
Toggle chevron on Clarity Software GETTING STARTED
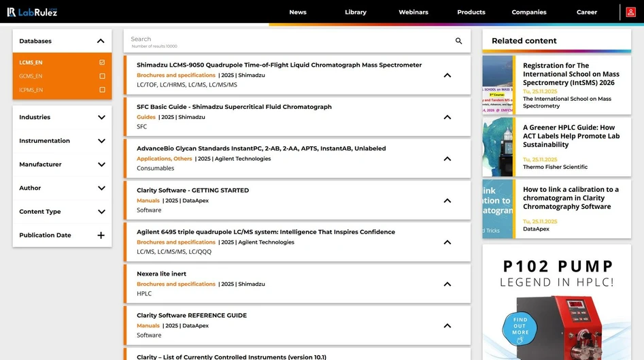click(x=447, y=201)
